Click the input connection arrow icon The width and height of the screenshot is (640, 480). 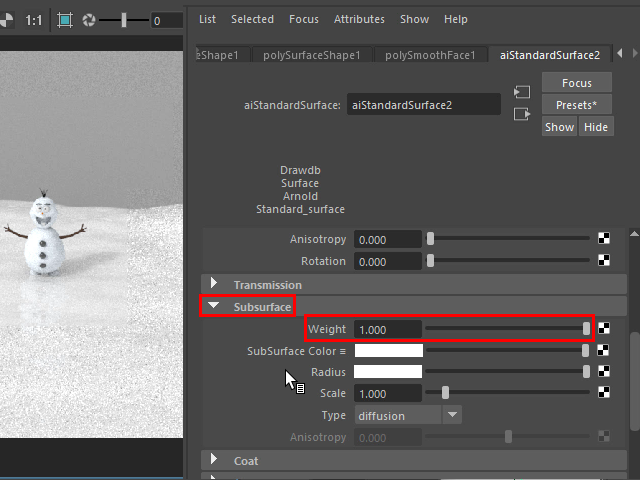521,92
